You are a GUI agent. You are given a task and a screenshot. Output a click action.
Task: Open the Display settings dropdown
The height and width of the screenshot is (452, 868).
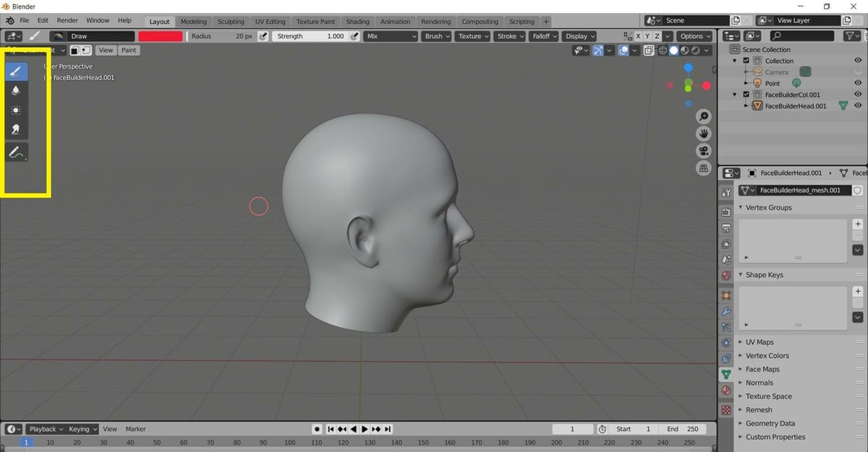pos(579,36)
